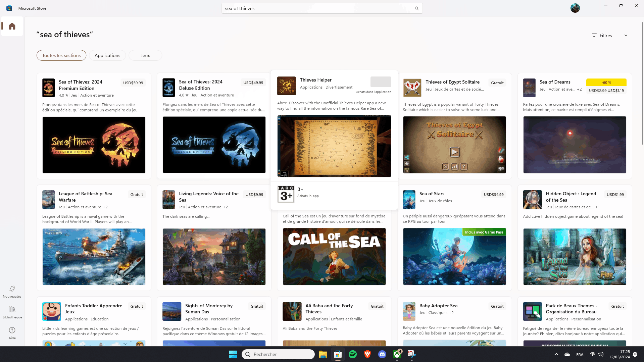
Task: Open the Home page in sidebar
Action: [12, 26]
